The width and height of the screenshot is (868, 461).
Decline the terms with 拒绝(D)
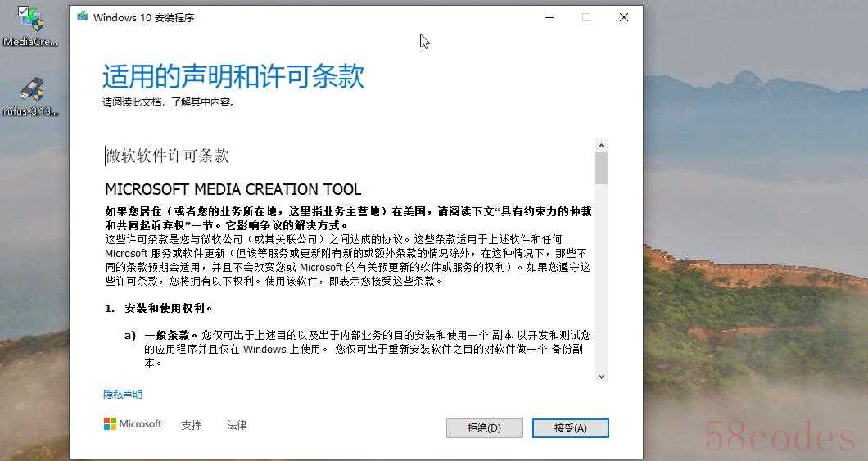[484, 428]
